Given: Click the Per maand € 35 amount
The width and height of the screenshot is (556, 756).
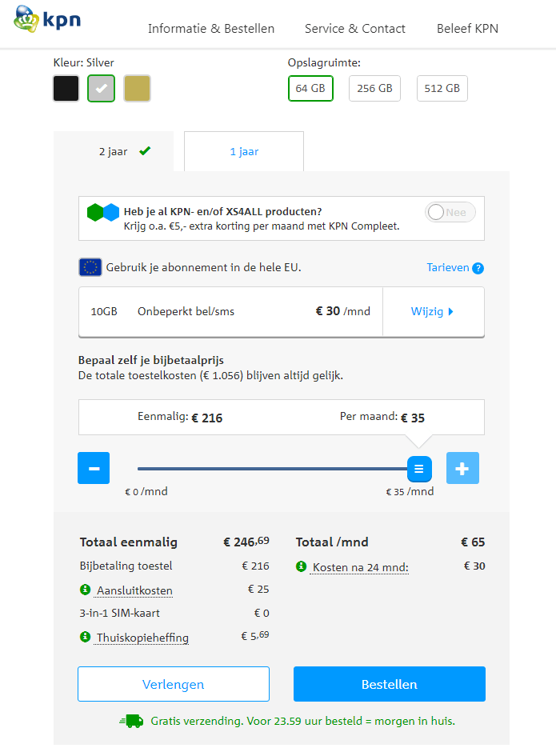Looking at the screenshot, I should pos(413,418).
